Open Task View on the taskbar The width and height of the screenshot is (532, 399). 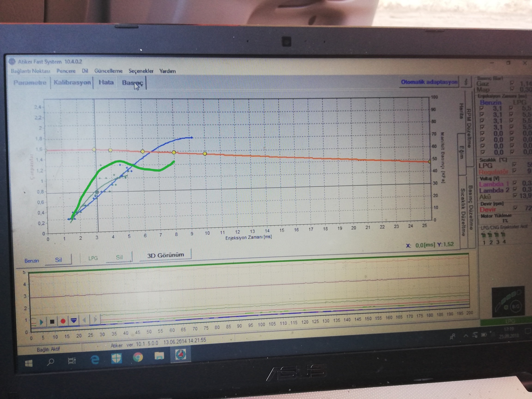pos(72,360)
